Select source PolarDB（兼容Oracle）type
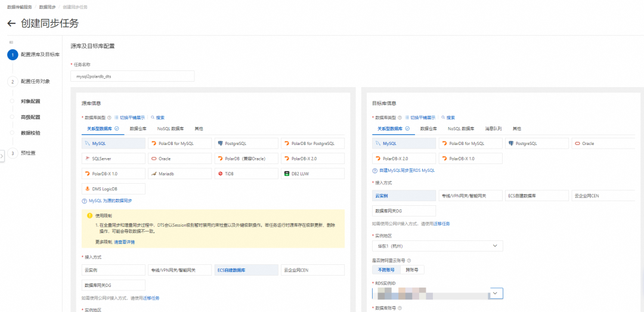The height and width of the screenshot is (312, 644). [x=246, y=158]
